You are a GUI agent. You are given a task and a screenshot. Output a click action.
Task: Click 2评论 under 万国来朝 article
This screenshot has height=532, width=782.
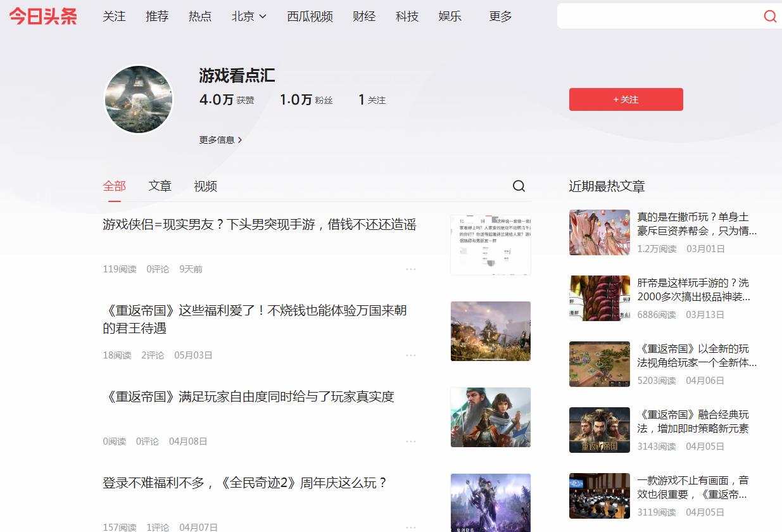153,355
